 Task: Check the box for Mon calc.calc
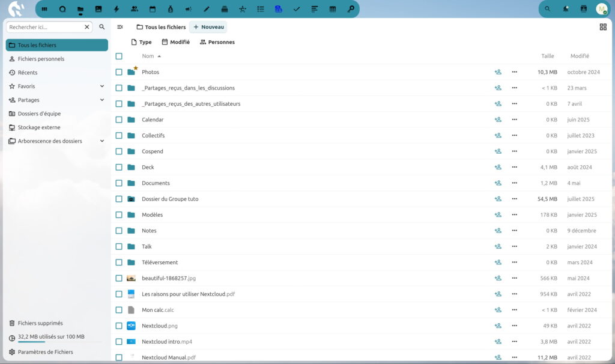pyautogui.click(x=119, y=310)
